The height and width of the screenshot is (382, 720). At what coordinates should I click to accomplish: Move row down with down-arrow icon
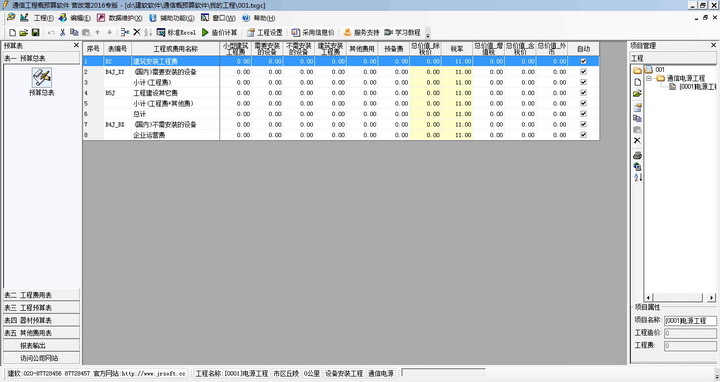tap(109, 33)
